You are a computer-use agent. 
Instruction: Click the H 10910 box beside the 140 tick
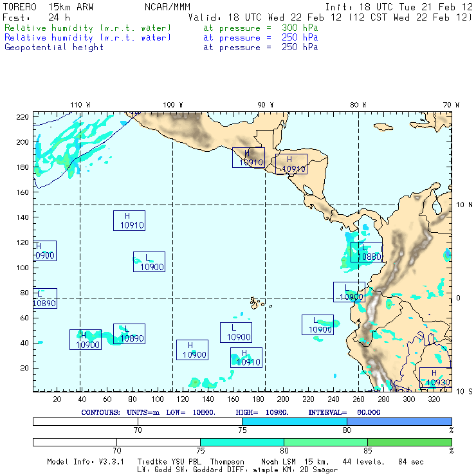point(129,221)
